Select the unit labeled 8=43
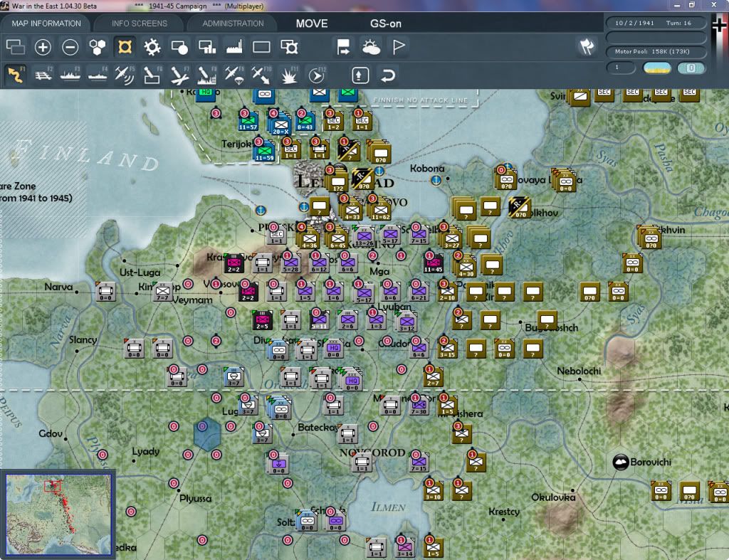729x560 pixels. coord(305,121)
